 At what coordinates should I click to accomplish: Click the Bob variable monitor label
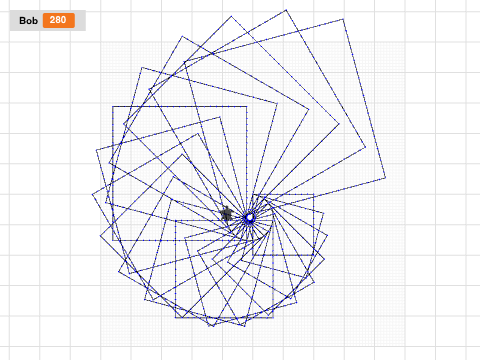[29, 21]
